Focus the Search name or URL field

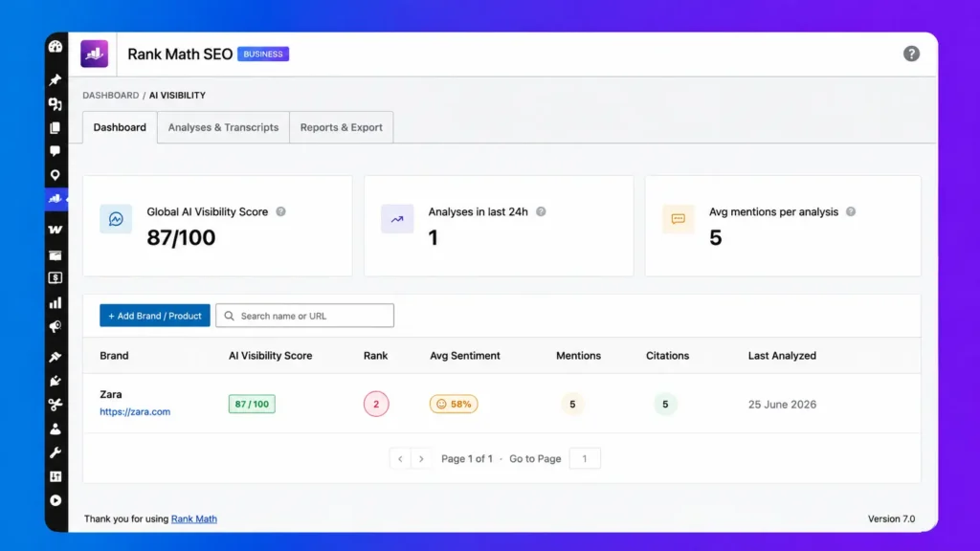pos(305,316)
